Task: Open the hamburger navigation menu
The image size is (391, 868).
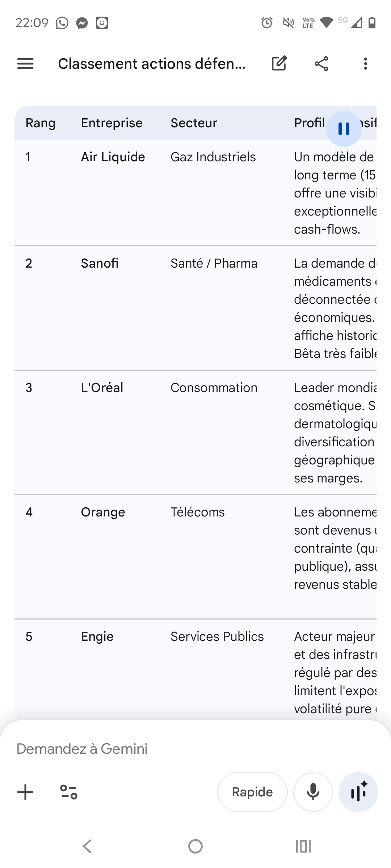Action: 25,64
